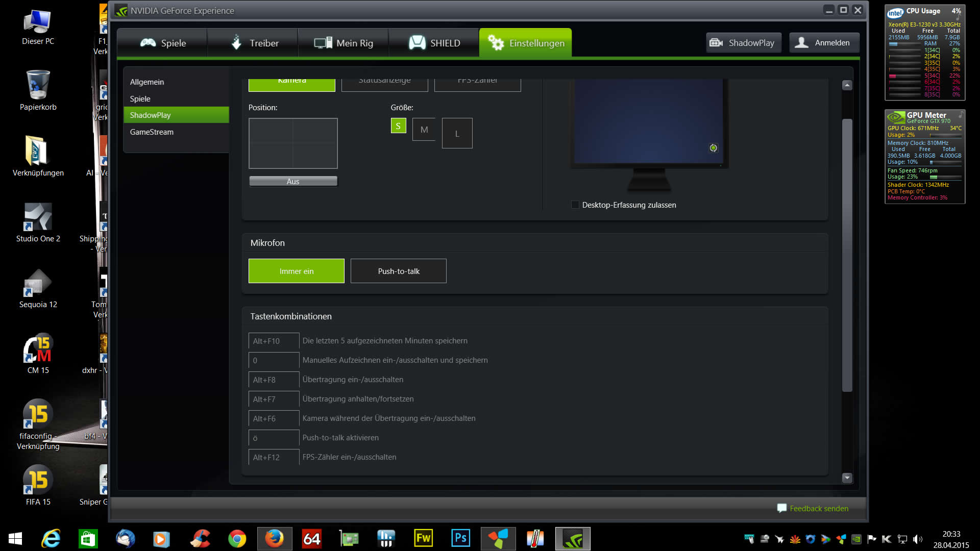Click the NVIDIA GeForce Experience taskbar icon

(573, 539)
